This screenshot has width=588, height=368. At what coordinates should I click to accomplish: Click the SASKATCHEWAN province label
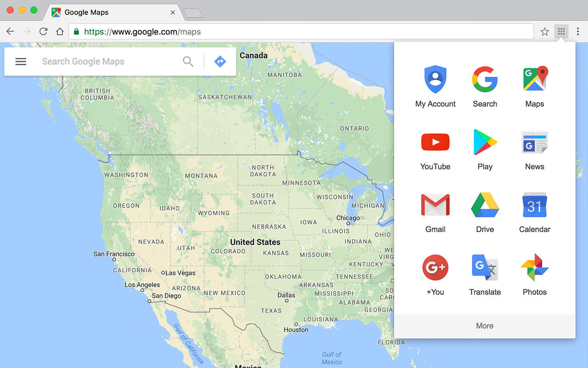tap(225, 97)
